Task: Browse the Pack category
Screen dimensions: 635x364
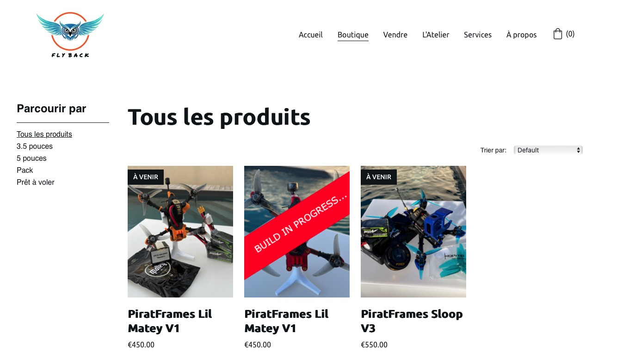Action: [25, 170]
